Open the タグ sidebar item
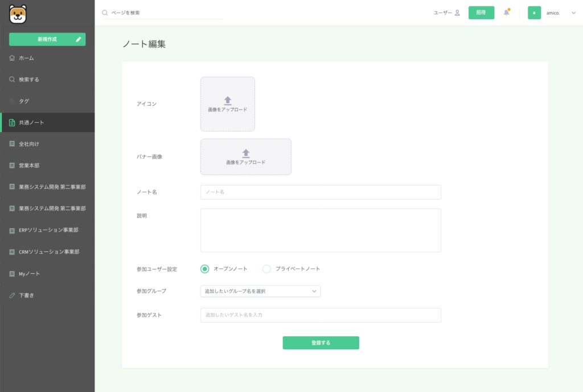583x392 pixels. click(23, 101)
